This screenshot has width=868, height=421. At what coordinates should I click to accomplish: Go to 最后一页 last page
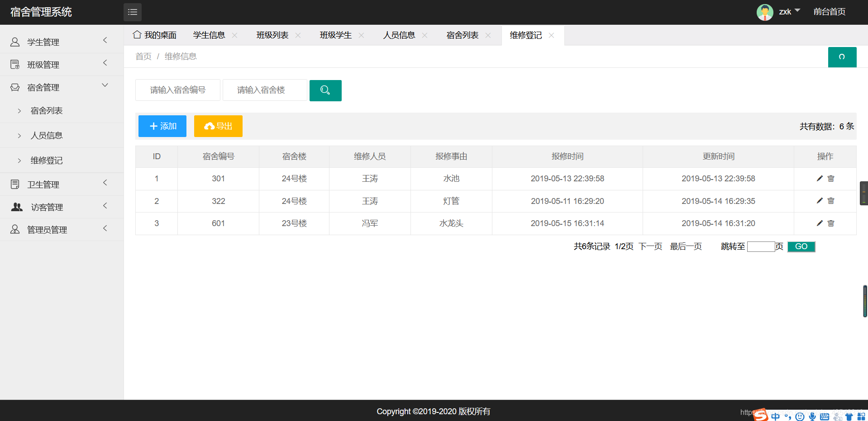(686, 246)
